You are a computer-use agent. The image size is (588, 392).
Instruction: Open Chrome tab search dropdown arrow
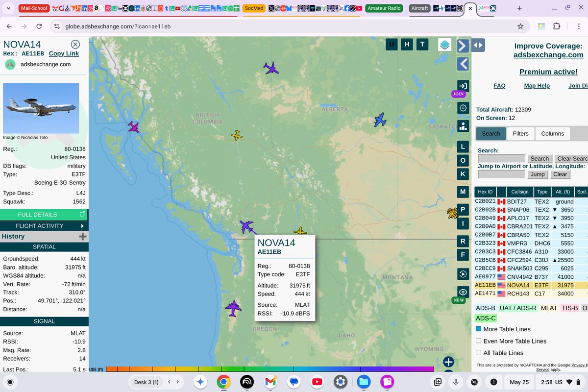click(8, 8)
